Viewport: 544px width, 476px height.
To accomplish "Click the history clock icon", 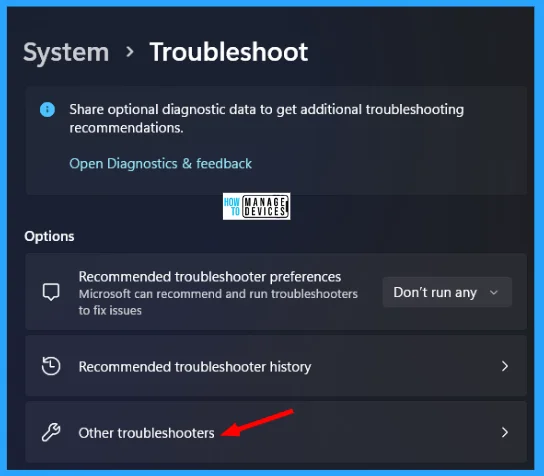I will (x=51, y=366).
